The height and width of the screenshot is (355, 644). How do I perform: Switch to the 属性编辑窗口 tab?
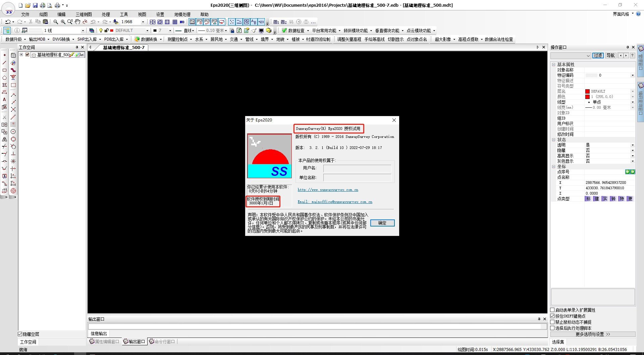point(104,342)
